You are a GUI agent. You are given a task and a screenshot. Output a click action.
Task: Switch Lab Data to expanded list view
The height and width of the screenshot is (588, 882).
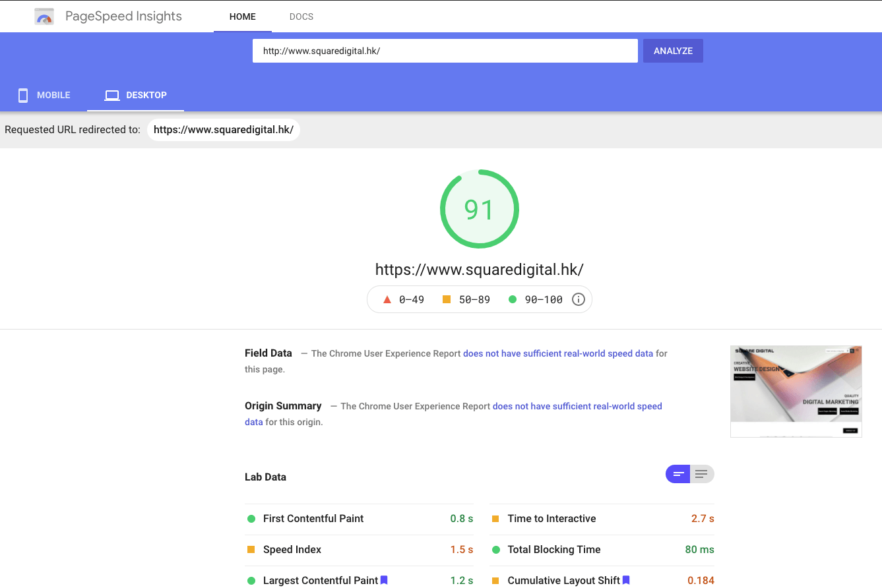(x=702, y=474)
